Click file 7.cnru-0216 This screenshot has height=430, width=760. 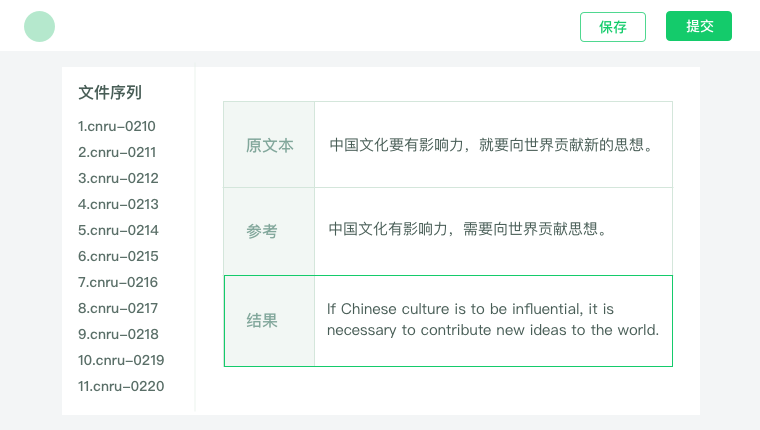[x=117, y=283]
